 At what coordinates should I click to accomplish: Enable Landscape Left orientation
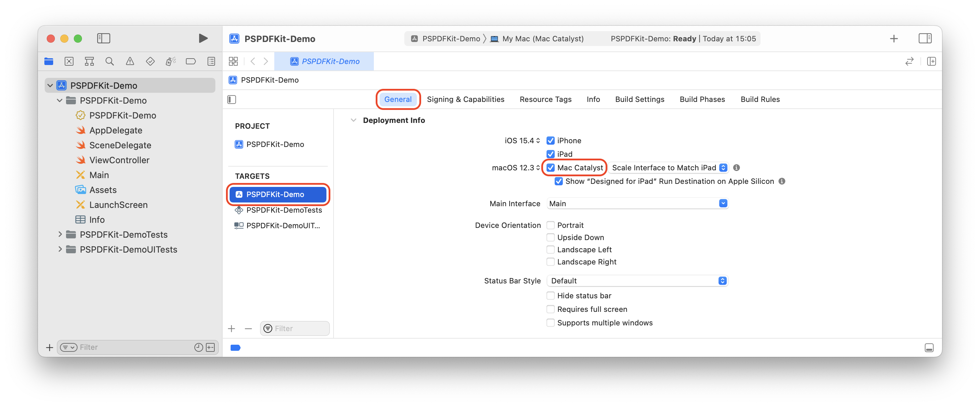550,249
